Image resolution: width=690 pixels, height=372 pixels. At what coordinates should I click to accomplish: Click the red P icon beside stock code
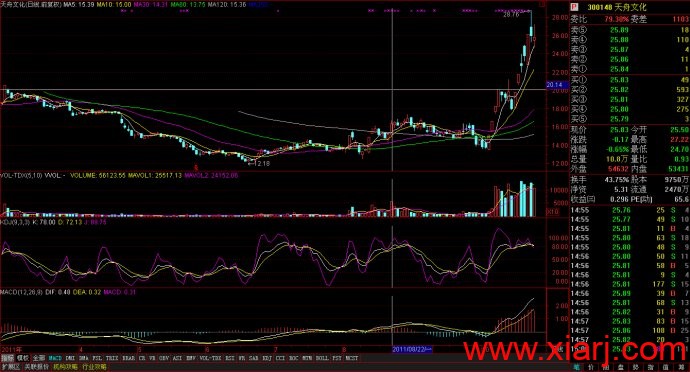click(x=574, y=7)
